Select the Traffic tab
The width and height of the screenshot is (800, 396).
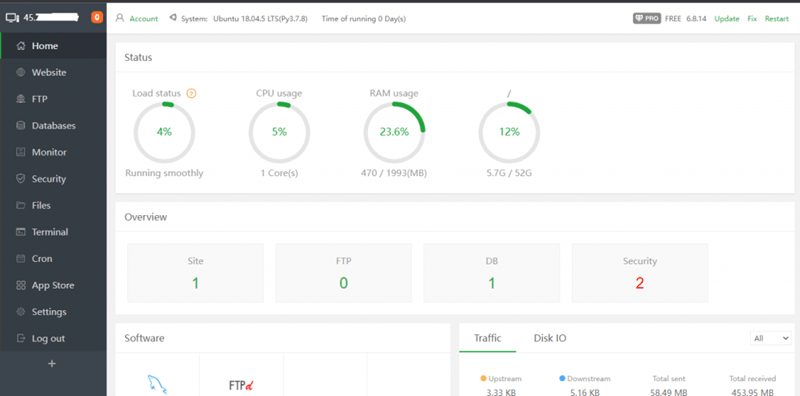click(x=488, y=338)
